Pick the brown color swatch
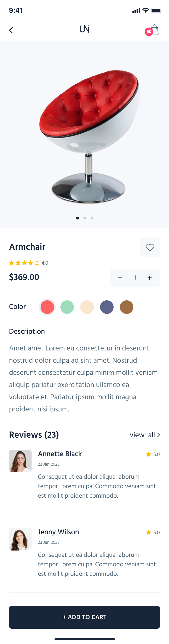This screenshot has height=644, width=169. tap(127, 307)
